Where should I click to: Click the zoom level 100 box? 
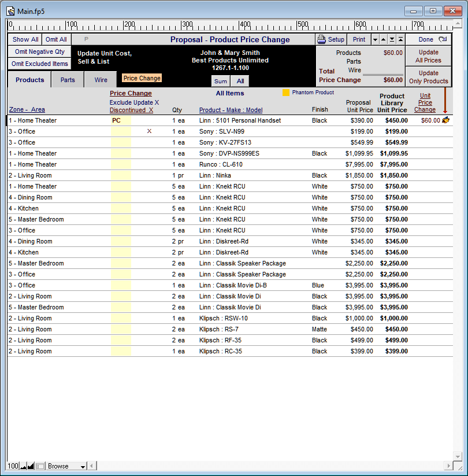click(x=13, y=466)
